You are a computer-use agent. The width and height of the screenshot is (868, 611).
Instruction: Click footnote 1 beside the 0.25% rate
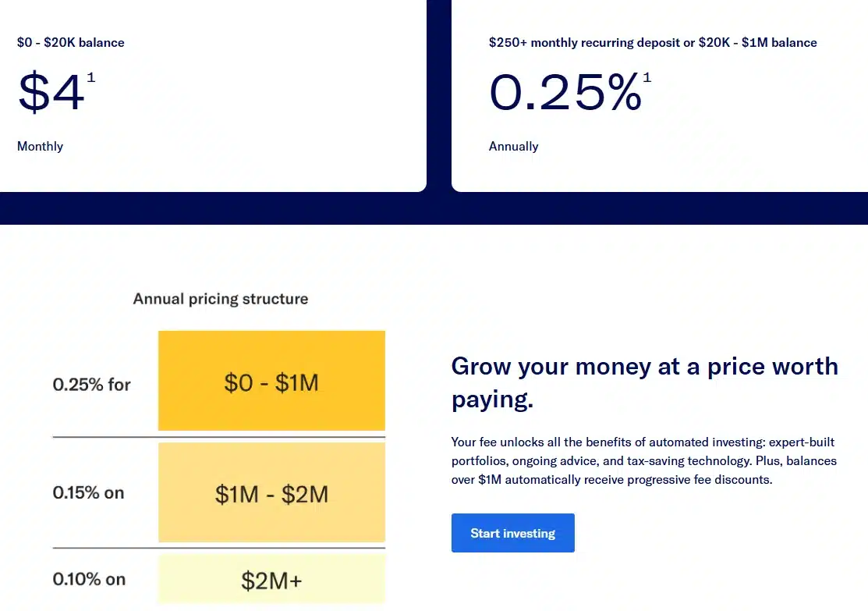point(647,78)
